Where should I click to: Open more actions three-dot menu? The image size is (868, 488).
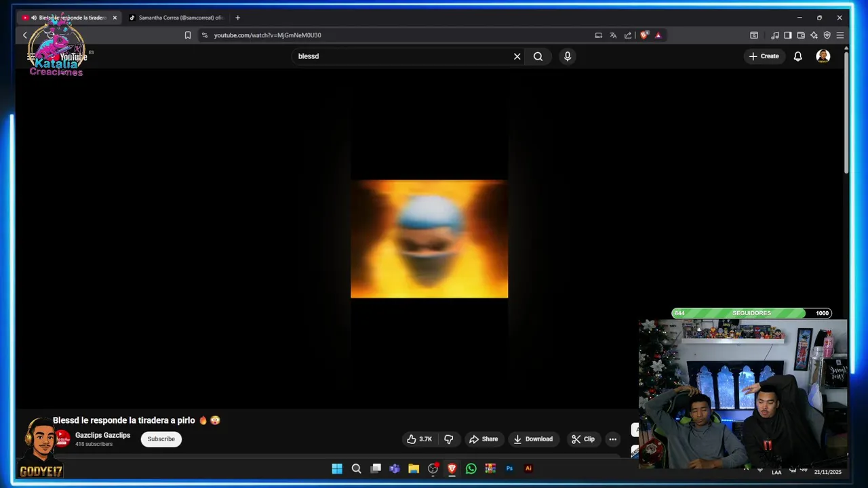point(613,439)
